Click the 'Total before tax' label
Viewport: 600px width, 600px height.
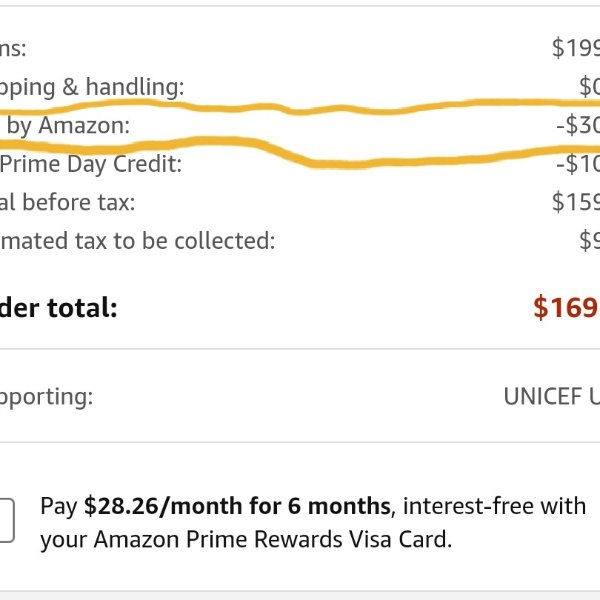point(67,202)
